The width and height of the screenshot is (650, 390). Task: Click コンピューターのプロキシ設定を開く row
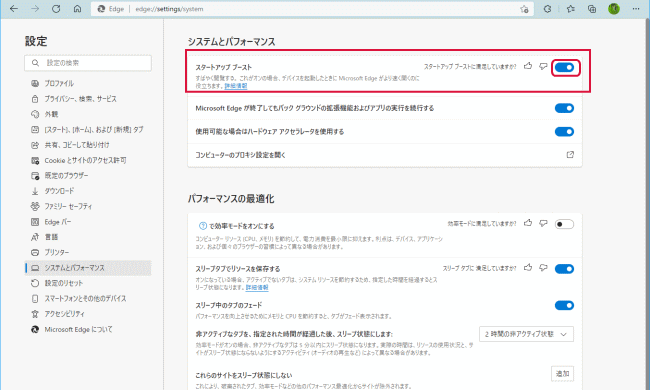pyautogui.click(x=385, y=155)
